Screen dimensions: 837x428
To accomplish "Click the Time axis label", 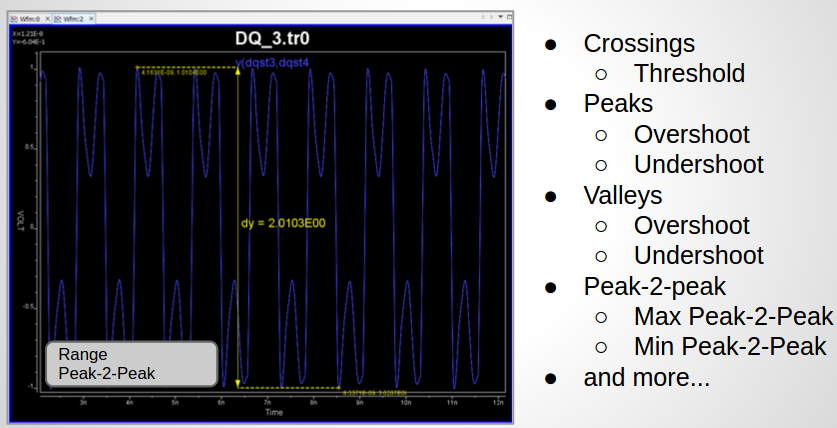I will [273, 412].
